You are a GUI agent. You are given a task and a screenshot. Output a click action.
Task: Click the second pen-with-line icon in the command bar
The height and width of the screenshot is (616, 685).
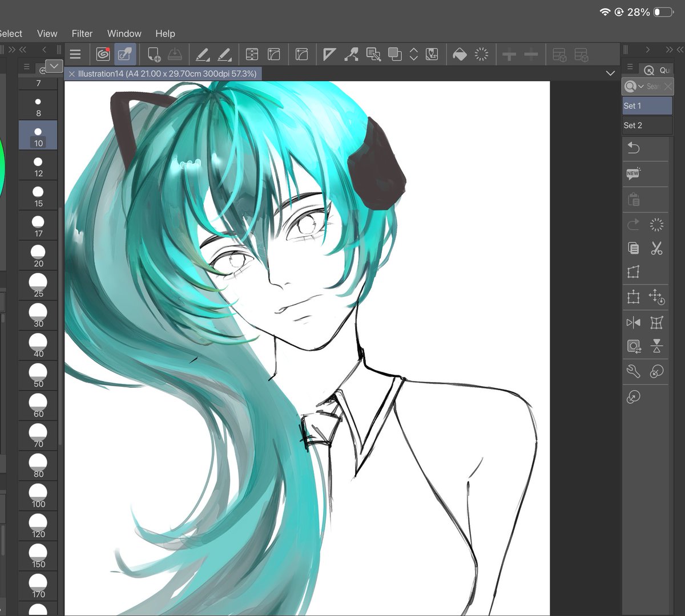click(x=224, y=55)
